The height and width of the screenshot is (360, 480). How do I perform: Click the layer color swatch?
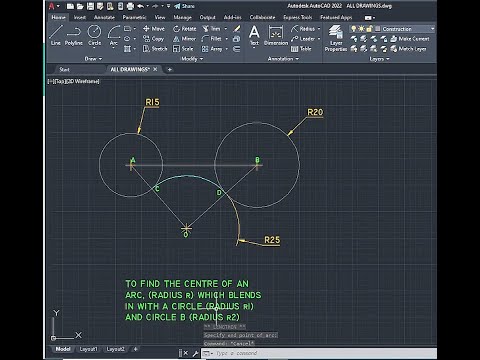pyautogui.click(x=378, y=29)
